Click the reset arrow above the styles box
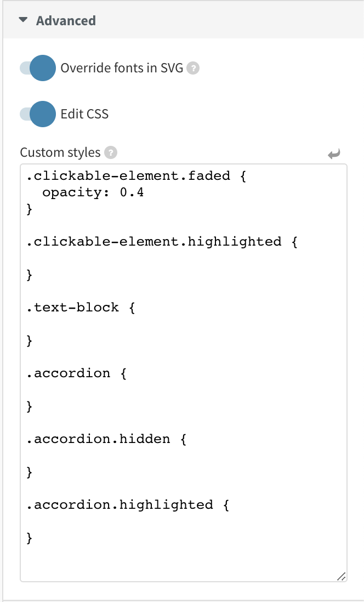The image size is (364, 602). pos(334,154)
